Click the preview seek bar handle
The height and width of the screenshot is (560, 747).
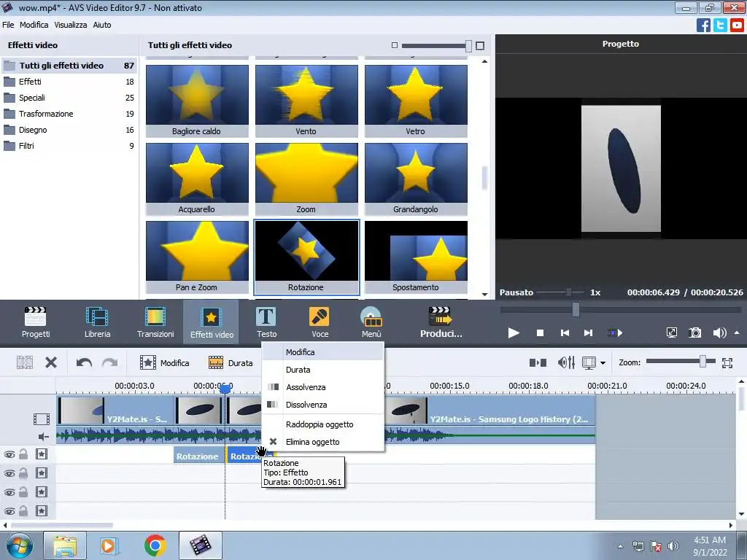click(x=576, y=309)
